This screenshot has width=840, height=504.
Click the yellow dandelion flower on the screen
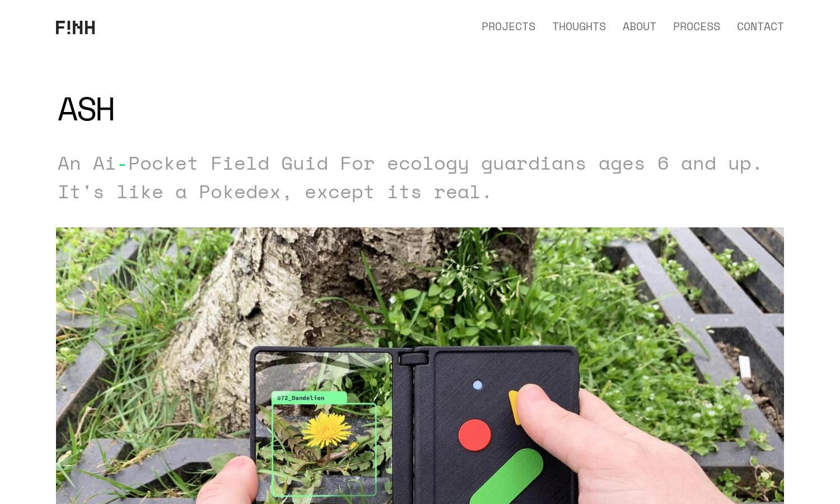(327, 430)
